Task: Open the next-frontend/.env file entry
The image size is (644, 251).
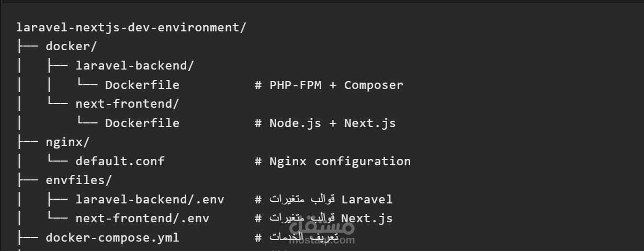Action: (x=142, y=218)
